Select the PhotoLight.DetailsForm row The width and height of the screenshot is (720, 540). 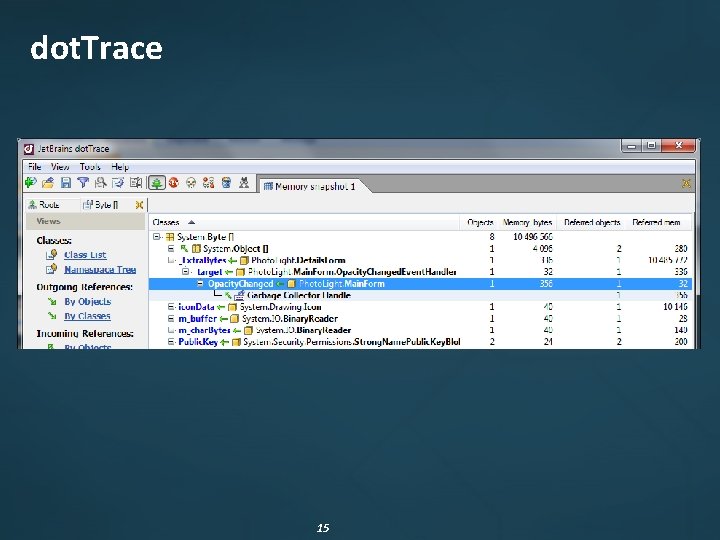[x=420, y=260]
